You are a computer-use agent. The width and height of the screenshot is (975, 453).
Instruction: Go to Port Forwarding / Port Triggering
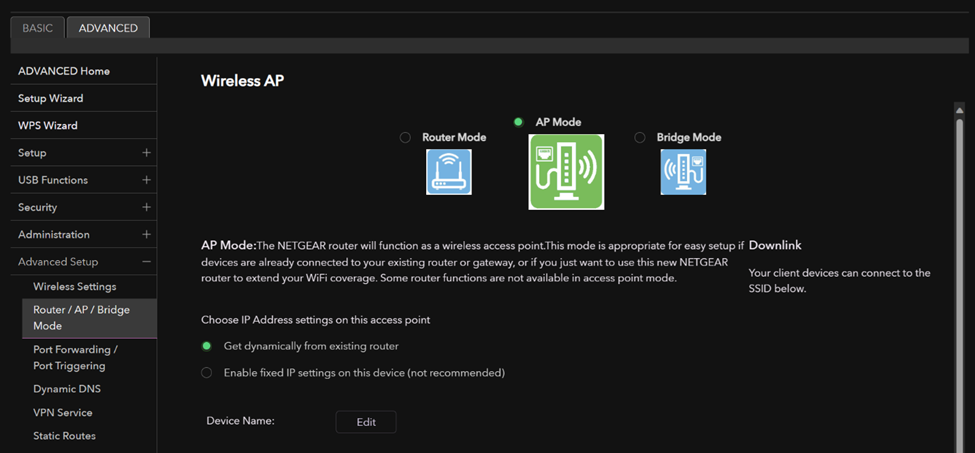coord(75,357)
